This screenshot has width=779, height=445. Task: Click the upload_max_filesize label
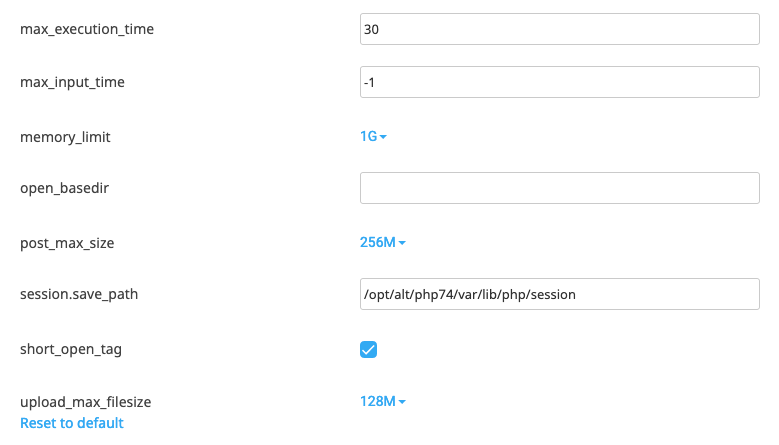point(86,402)
